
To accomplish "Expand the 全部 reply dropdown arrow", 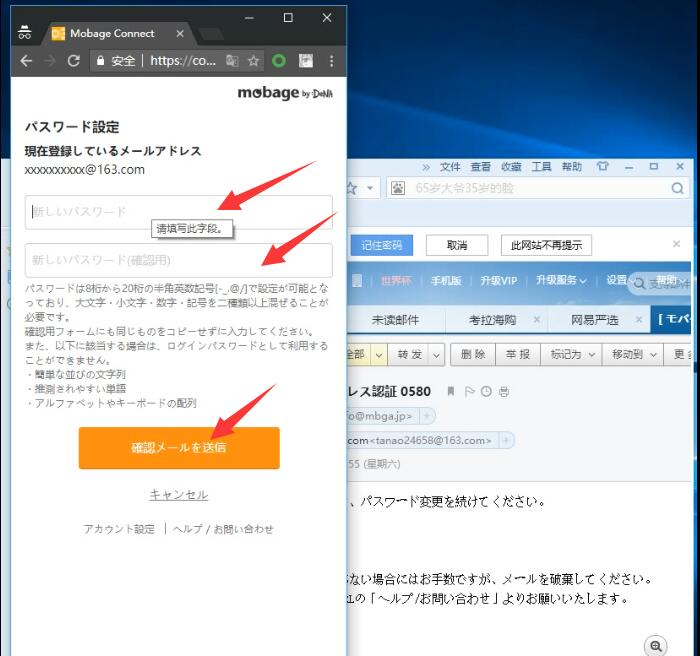I will 379,355.
